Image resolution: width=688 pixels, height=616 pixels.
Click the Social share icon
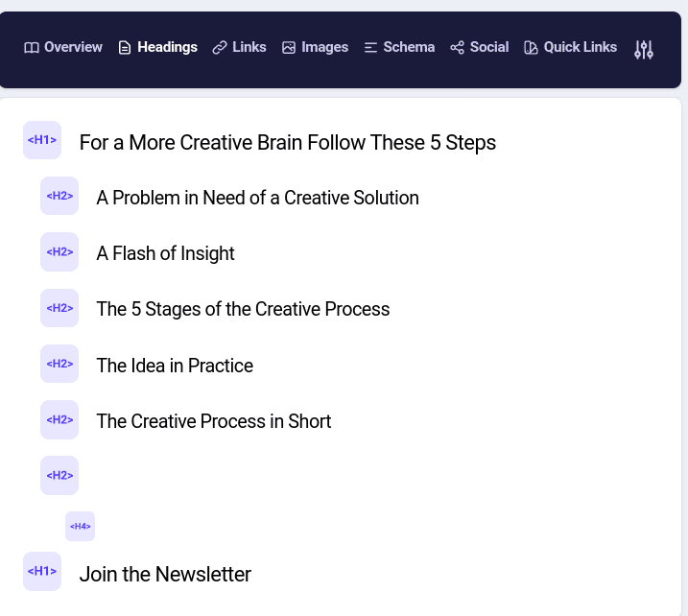tap(457, 48)
